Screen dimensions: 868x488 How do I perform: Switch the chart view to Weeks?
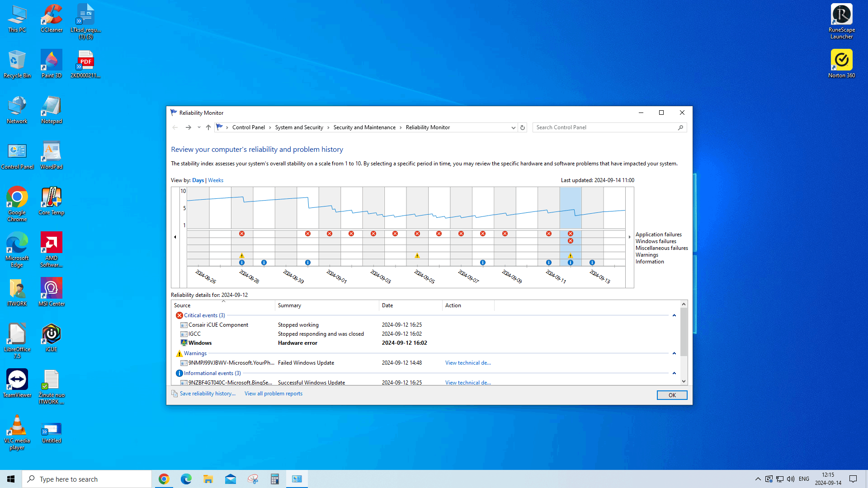216,180
